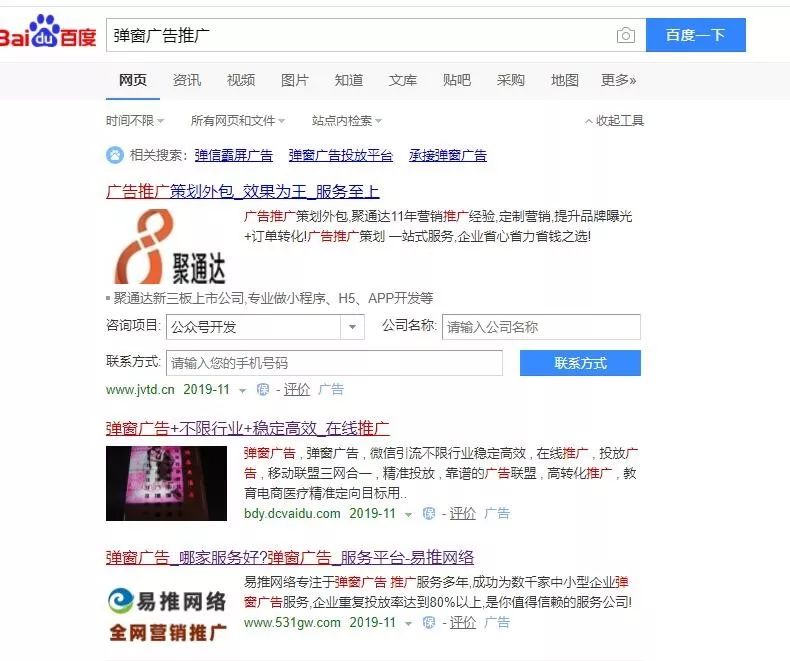Expand the 站点内检索 filter
790x661 pixels.
pos(347,121)
